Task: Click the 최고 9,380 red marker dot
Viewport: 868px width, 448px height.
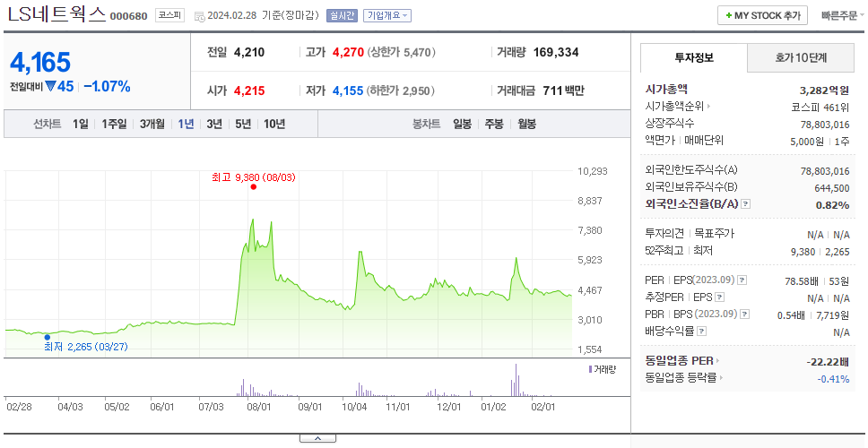Action: click(x=254, y=187)
